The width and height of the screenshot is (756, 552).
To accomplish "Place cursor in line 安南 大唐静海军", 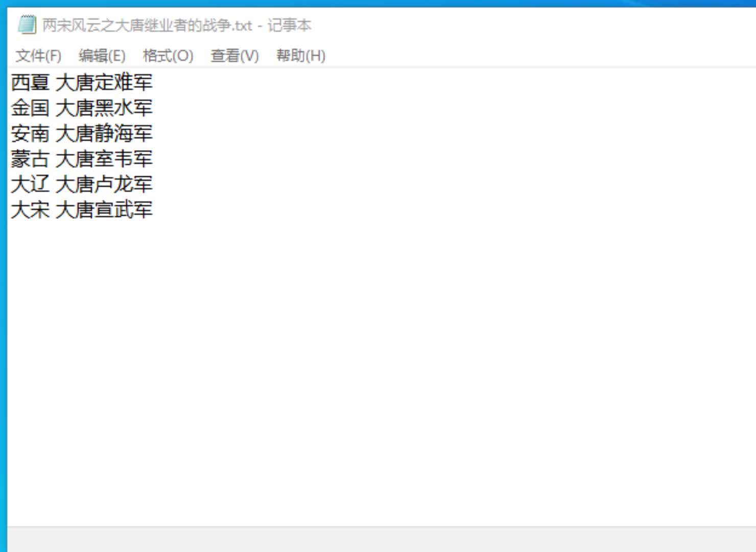I will point(82,133).
